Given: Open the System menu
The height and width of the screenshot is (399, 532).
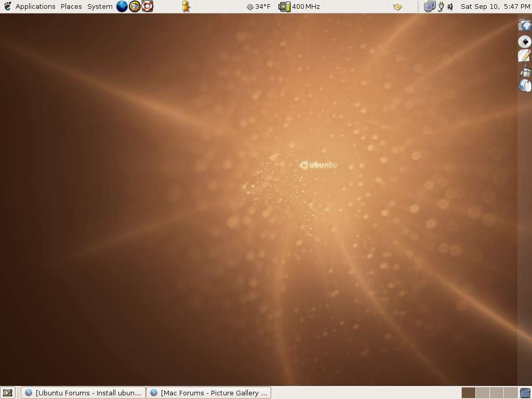Looking at the screenshot, I should pyautogui.click(x=100, y=6).
